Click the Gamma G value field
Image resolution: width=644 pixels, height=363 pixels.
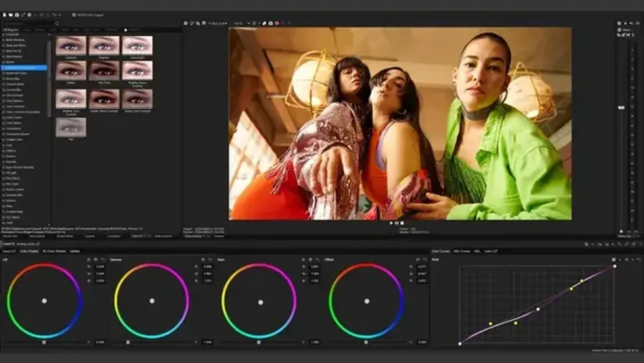[208, 274]
